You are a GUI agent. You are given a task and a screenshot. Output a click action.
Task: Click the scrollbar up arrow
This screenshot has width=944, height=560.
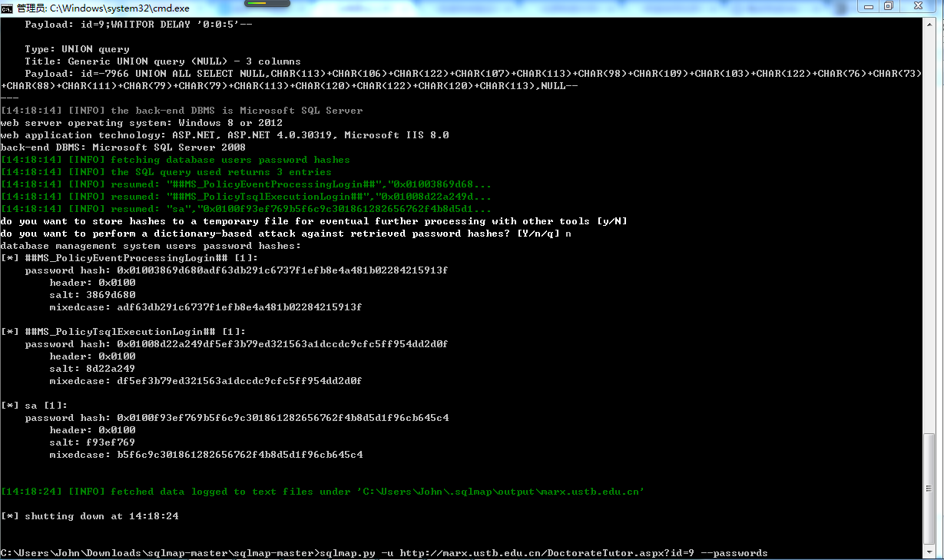(x=929, y=24)
